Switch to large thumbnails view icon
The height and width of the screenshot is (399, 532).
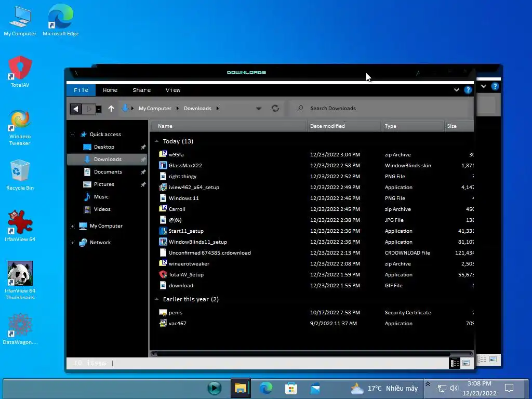tap(466, 363)
